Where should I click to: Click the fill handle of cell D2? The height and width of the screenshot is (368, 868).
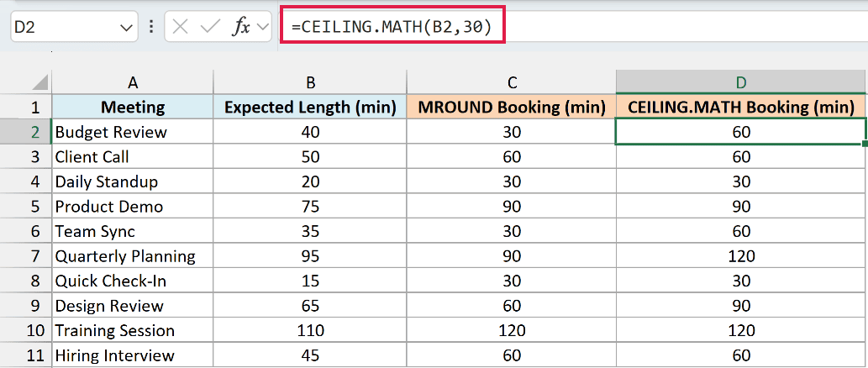click(864, 144)
